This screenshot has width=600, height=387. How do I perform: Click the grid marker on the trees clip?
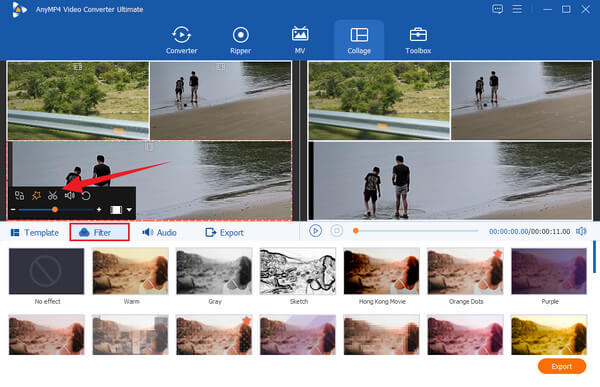click(x=78, y=67)
